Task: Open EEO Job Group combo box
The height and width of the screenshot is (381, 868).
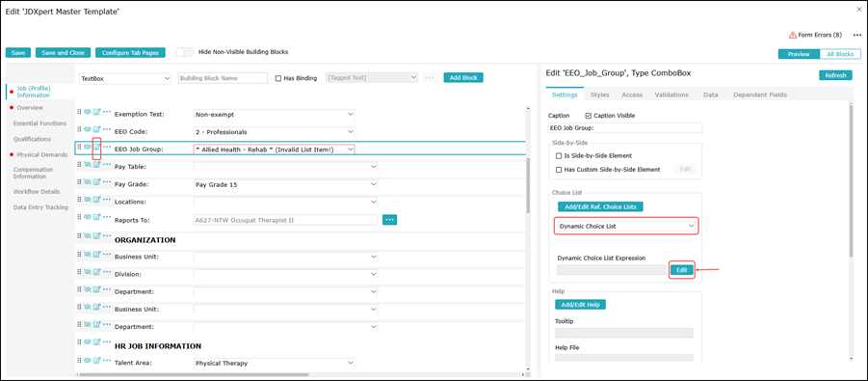Action: point(274,150)
